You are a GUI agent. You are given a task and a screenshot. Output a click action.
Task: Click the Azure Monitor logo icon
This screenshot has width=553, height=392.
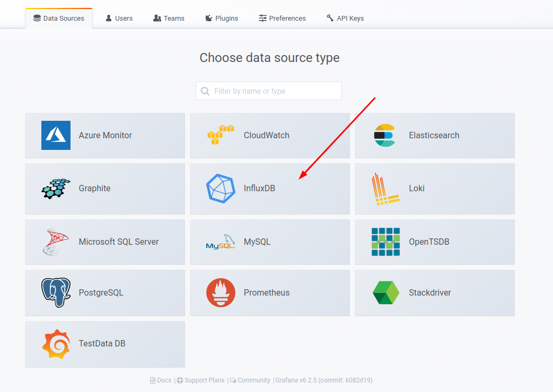coord(56,136)
